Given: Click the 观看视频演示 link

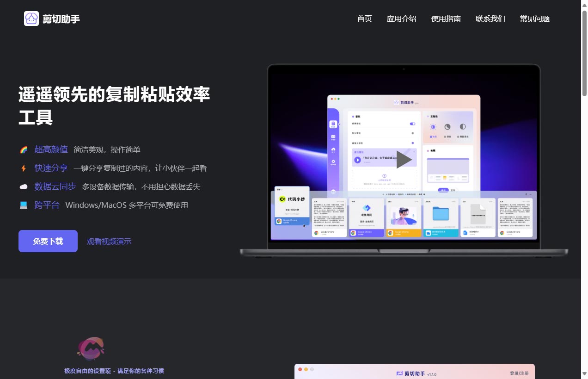Looking at the screenshot, I should pos(109,242).
